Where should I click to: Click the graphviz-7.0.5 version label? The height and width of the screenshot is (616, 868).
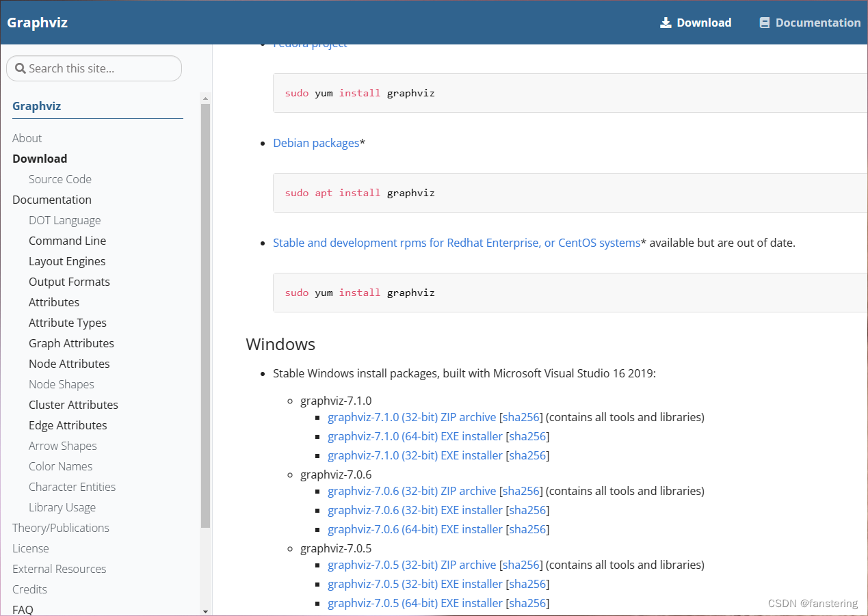point(336,548)
